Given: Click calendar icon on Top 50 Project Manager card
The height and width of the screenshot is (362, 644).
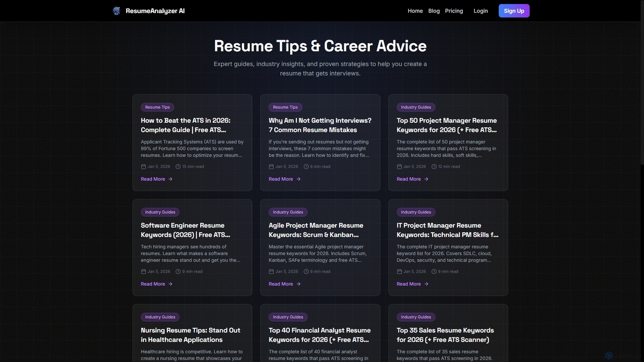Looking at the screenshot, I should tap(399, 166).
